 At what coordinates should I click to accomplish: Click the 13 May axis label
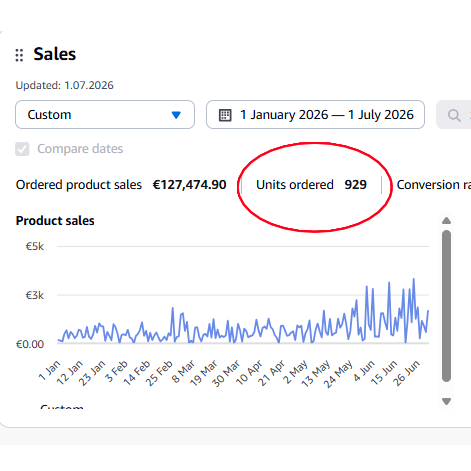[x=316, y=374]
